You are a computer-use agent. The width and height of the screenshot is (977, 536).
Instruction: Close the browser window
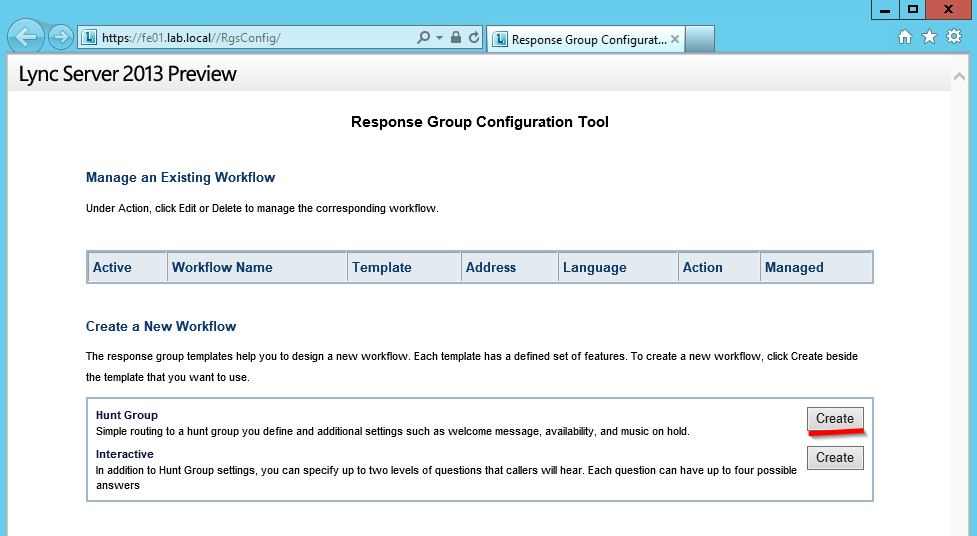(x=948, y=10)
